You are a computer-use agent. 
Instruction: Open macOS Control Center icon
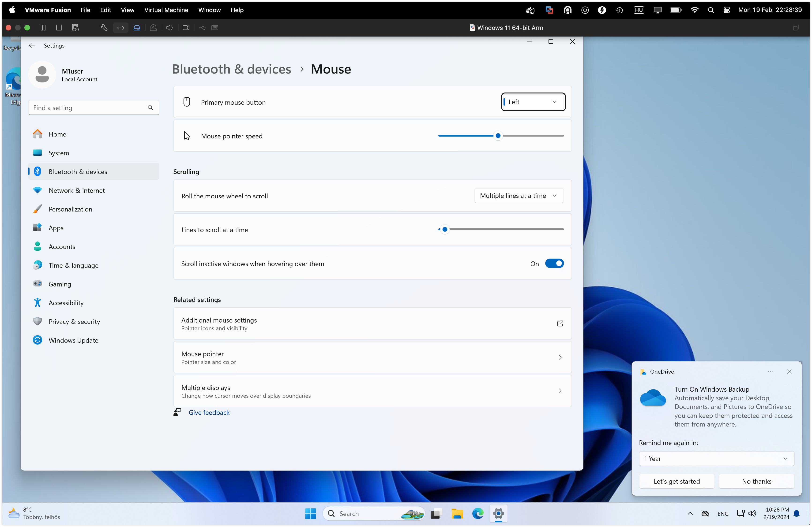click(727, 10)
